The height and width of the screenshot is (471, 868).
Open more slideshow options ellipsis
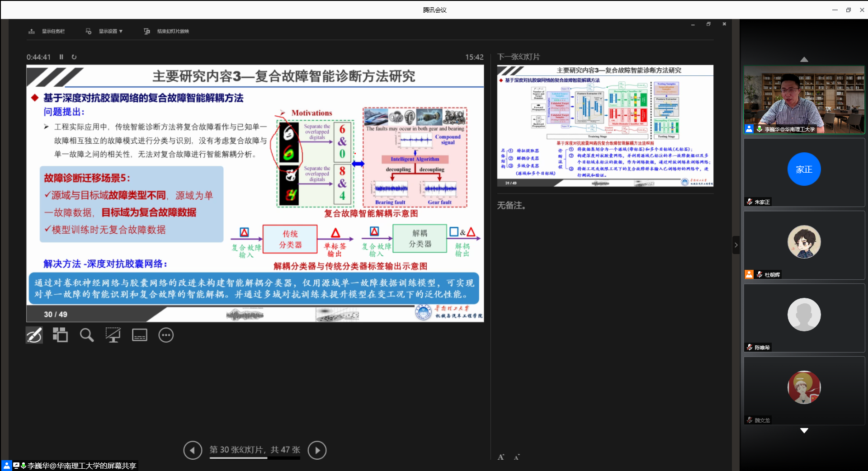pos(166,335)
